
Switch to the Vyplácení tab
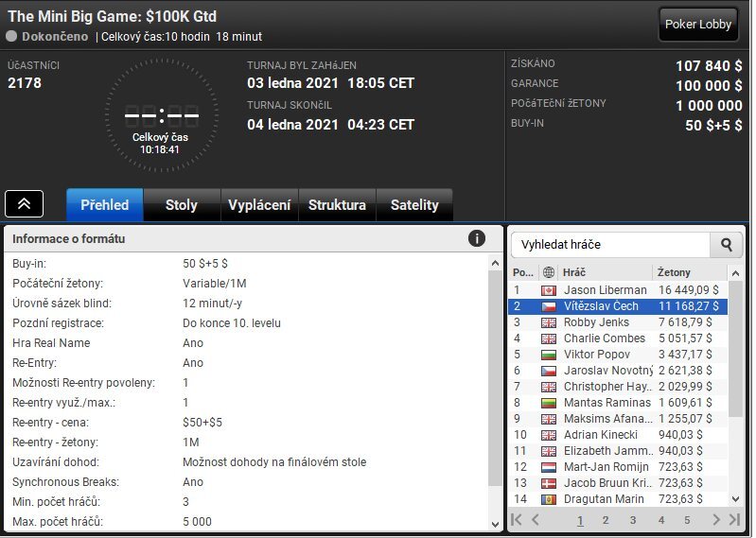click(x=259, y=205)
